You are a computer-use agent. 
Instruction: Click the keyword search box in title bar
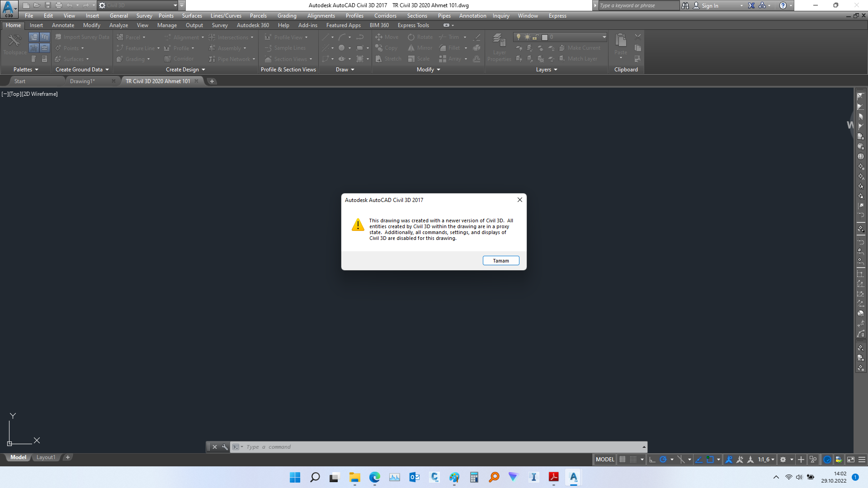click(638, 5)
